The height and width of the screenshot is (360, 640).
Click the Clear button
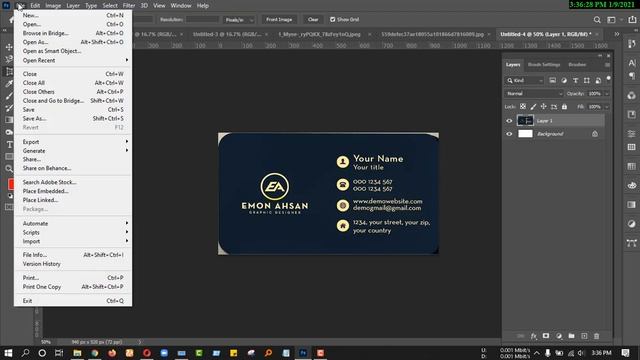tap(313, 19)
